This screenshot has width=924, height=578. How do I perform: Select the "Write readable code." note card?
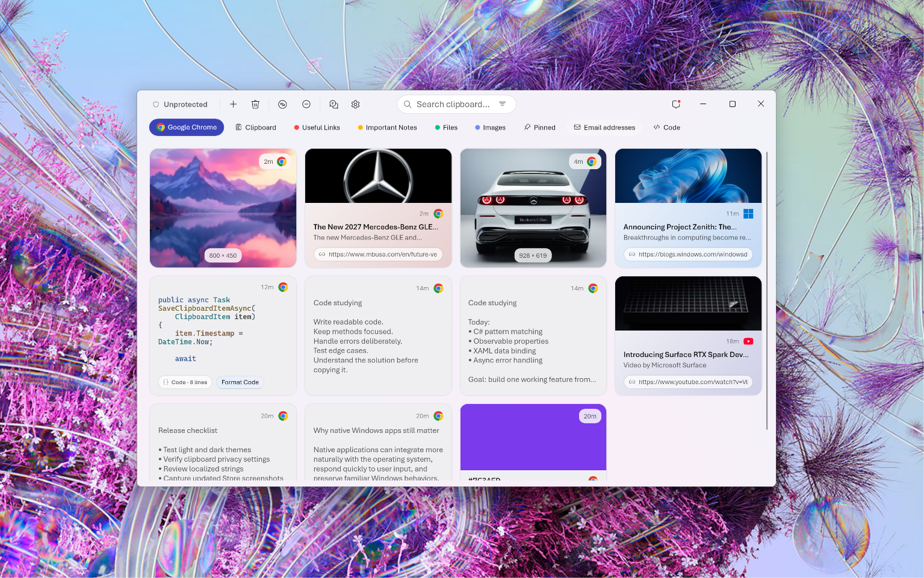point(378,335)
